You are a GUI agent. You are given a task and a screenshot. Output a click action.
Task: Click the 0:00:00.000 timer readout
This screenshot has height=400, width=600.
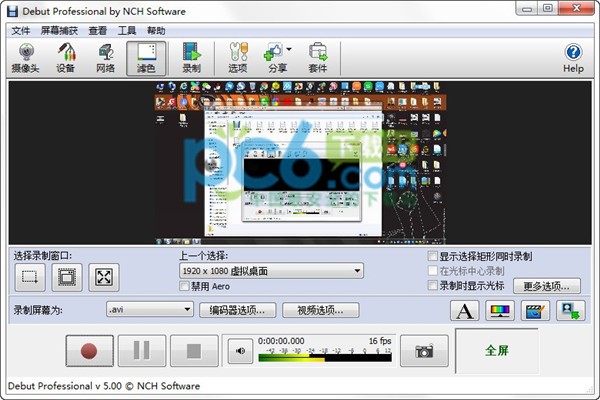281,341
